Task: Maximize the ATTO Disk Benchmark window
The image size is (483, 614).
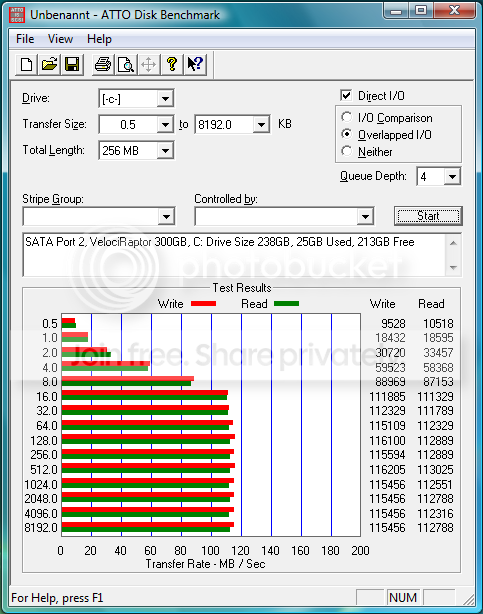Action: 421,11
